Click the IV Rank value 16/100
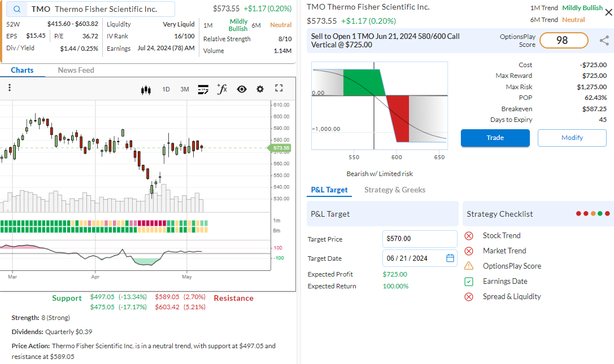The width and height of the screenshot is (614, 364). 185,36
